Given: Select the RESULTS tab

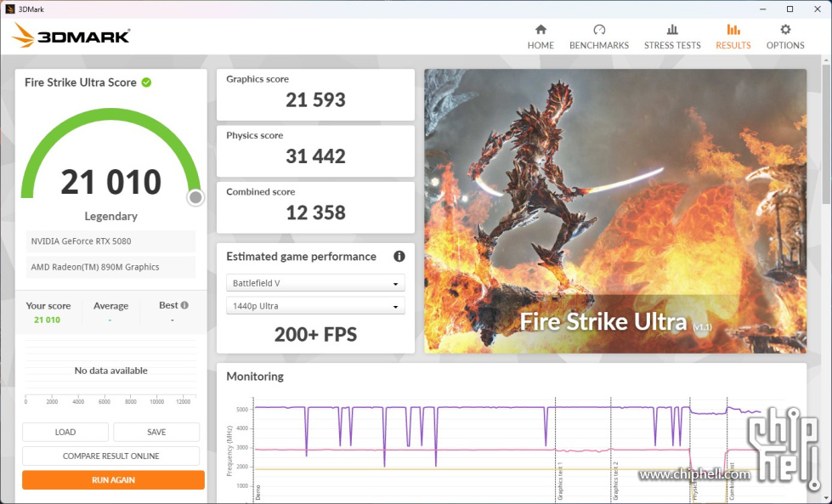Looking at the screenshot, I should click(x=733, y=37).
